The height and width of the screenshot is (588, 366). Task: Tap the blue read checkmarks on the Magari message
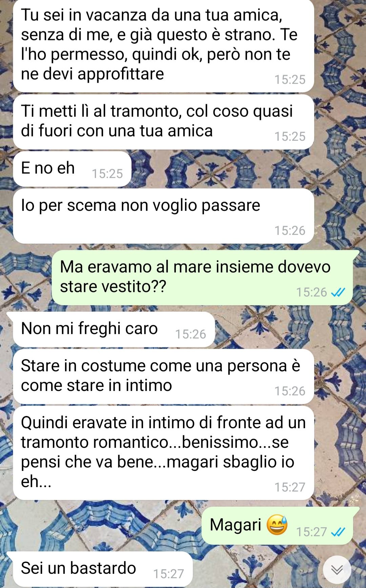338,532
